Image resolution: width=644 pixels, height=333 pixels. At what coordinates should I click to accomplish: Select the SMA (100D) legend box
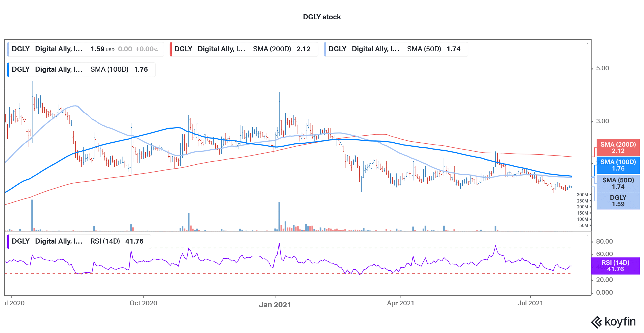pyautogui.click(x=81, y=70)
